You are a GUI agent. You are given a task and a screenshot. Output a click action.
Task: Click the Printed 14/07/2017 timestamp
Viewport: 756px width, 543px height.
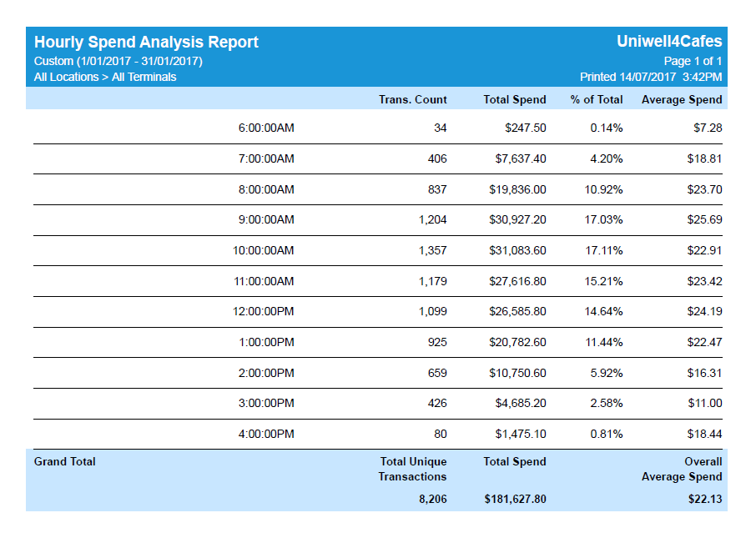[651, 77]
